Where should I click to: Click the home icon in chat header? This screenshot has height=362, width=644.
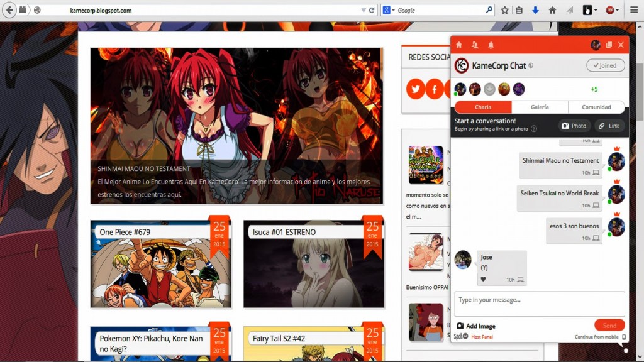point(459,45)
